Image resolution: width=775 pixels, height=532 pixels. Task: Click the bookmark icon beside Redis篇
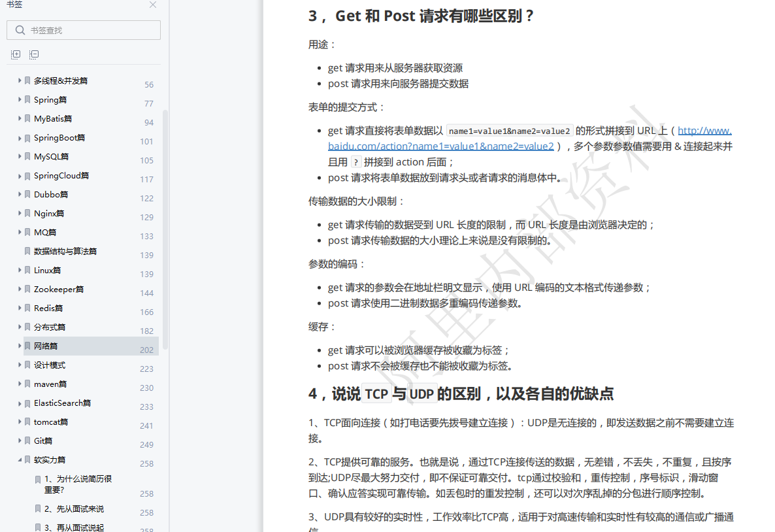pos(26,308)
